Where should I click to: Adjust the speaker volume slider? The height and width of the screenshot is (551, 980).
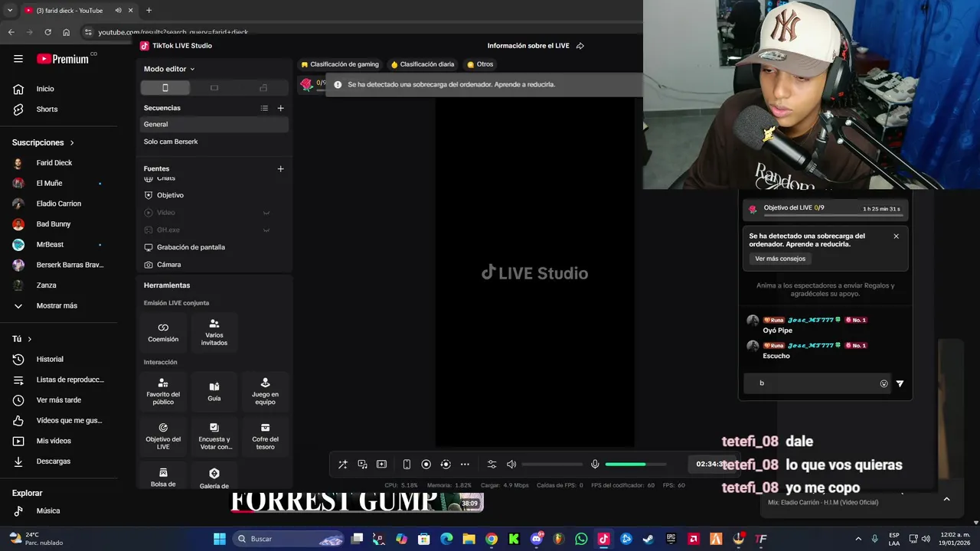pyautogui.click(x=552, y=465)
